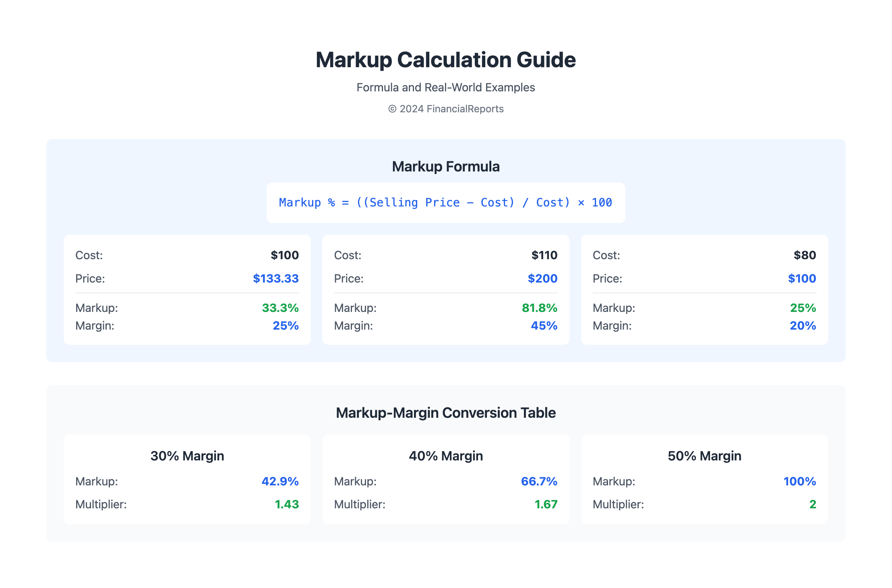Click the 20% margin value

(x=803, y=326)
